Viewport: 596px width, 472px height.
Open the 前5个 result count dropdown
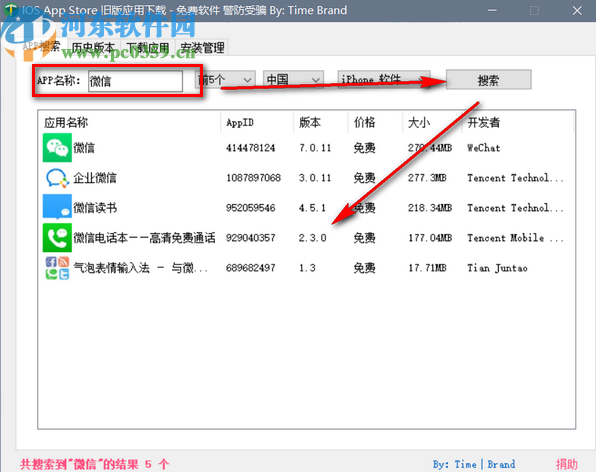point(224,80)
